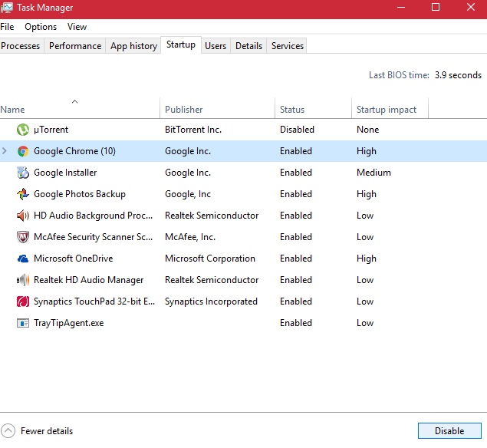Sort by the Status column header
This screenshot has width=487, height=448.
point(313,110)
